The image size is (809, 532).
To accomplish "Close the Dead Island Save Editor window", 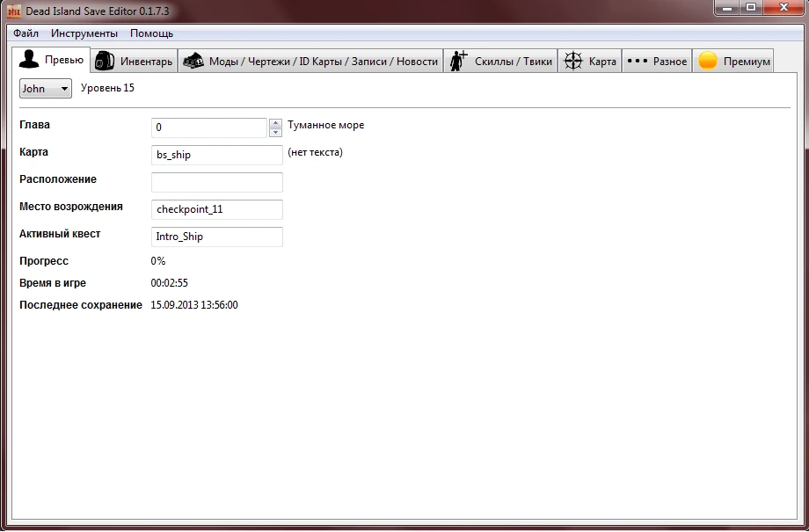I will click(x=783, y=8).
